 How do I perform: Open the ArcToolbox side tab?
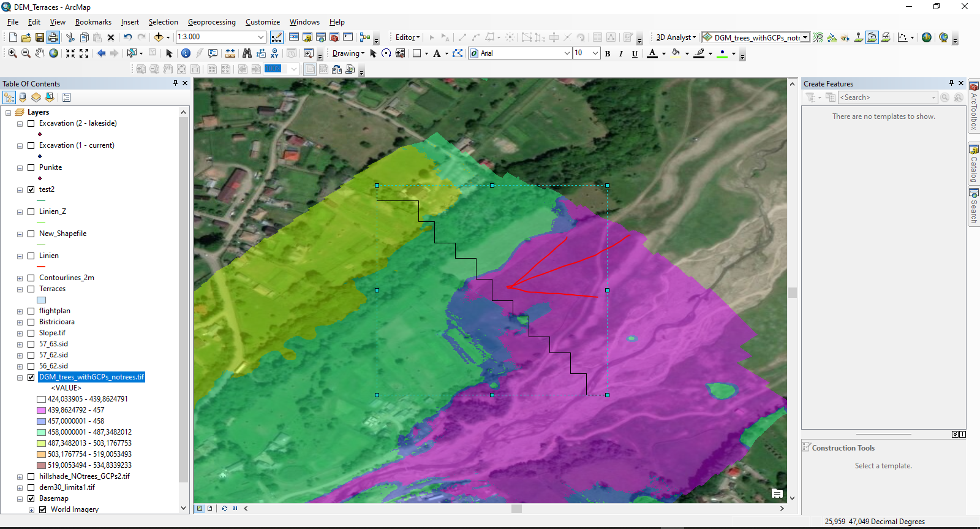click(973, 105)
